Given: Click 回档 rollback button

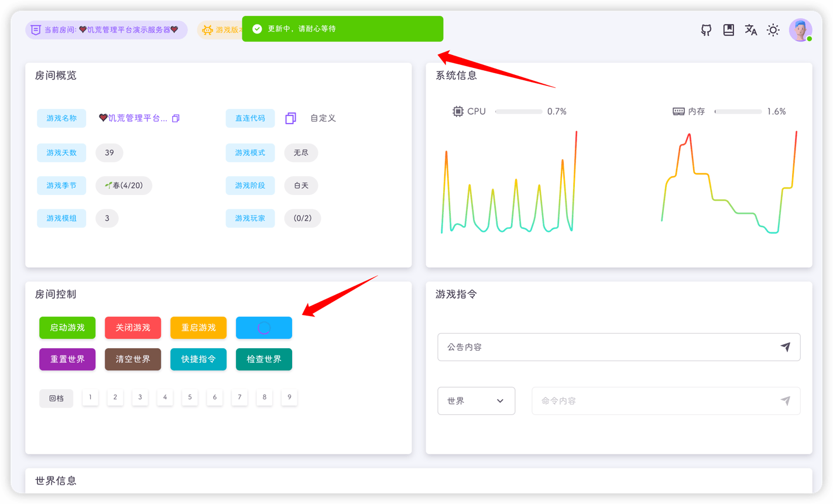Looking at the screenshot, I should pyautogui.click(x=56, y=397).
